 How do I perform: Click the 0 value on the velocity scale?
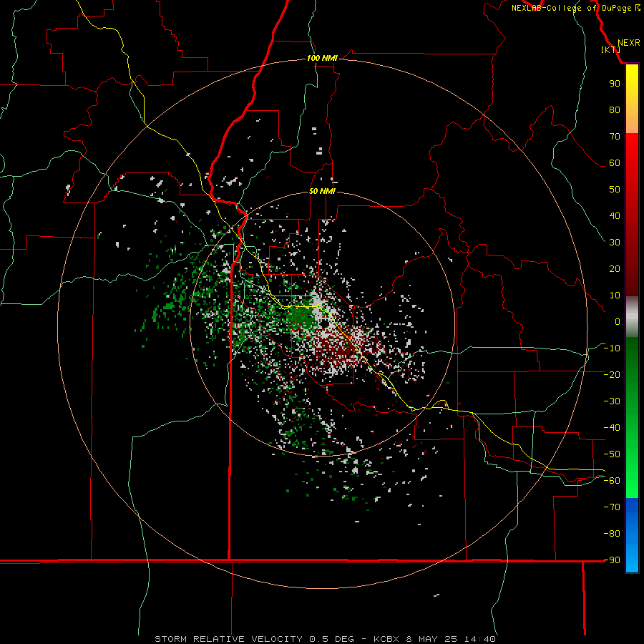tap(618, 322)
